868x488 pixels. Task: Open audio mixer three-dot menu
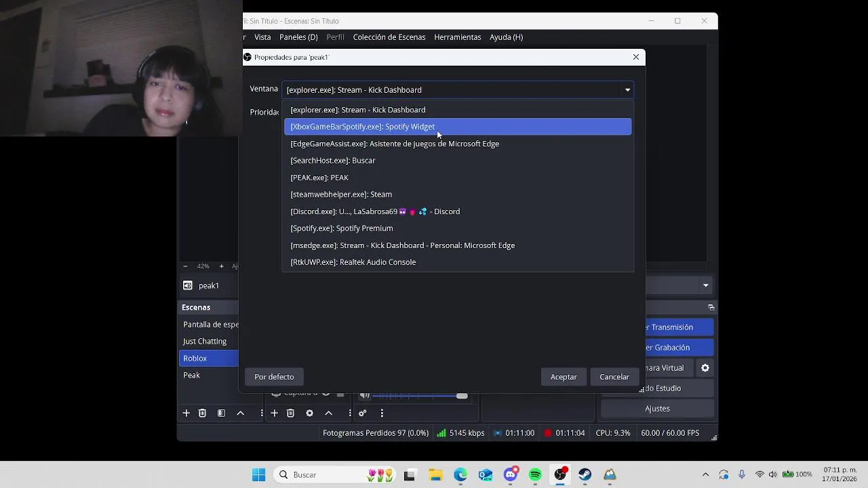[x=382, y=413]
